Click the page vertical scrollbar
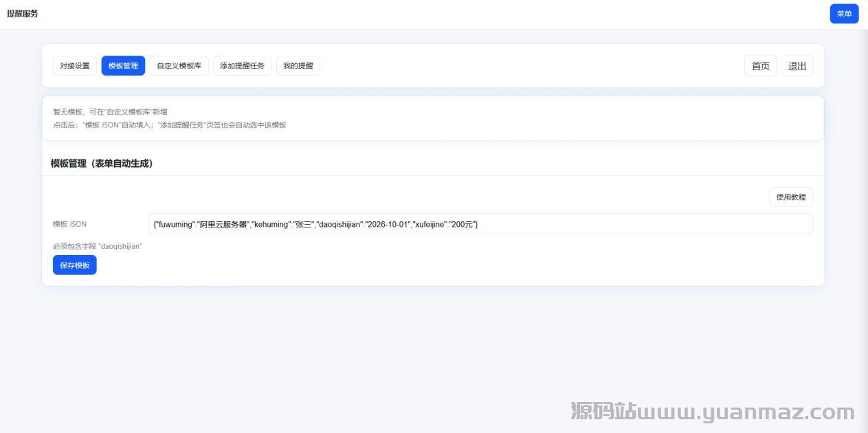The image size is (868, 433). 863,206
